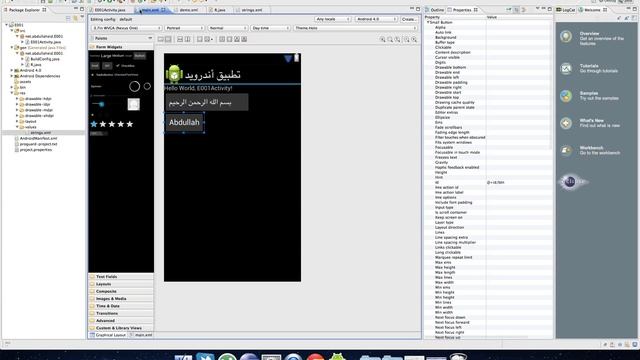Select the Arabic text button in layout preview
The image size is (640, 360).
coord(207,102)
